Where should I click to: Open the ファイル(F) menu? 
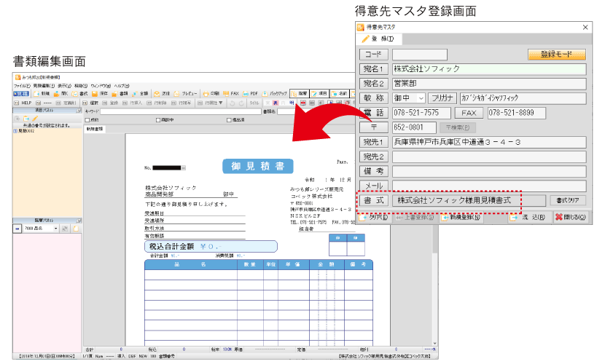[22, 86]
